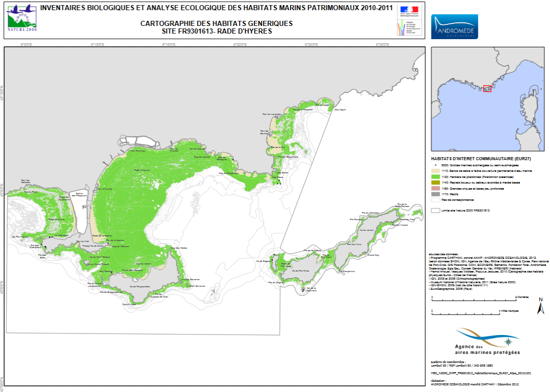Click the Site FR9301613 Rade d'Hyères subtitle
Image resolution: width=550 pixels, height=392 pixels.
pos(216,31)
